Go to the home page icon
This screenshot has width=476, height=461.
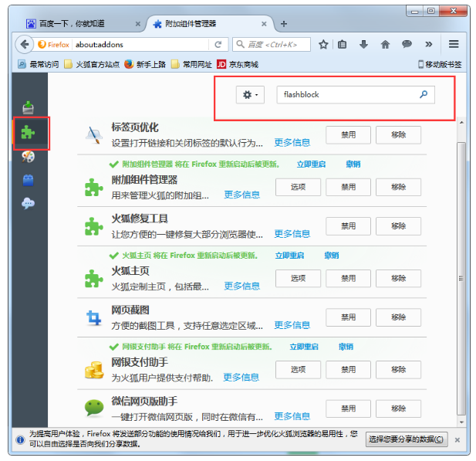[x=385, y=45]
